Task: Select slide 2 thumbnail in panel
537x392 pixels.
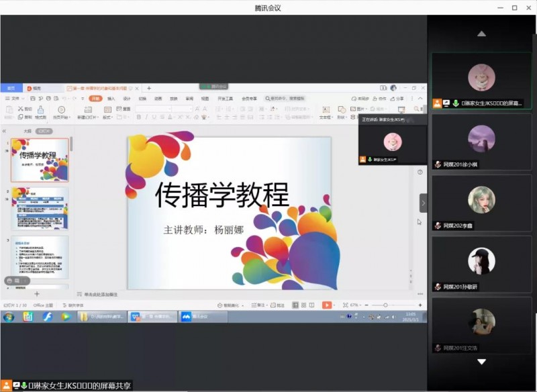Action: (x=40, y=209)
